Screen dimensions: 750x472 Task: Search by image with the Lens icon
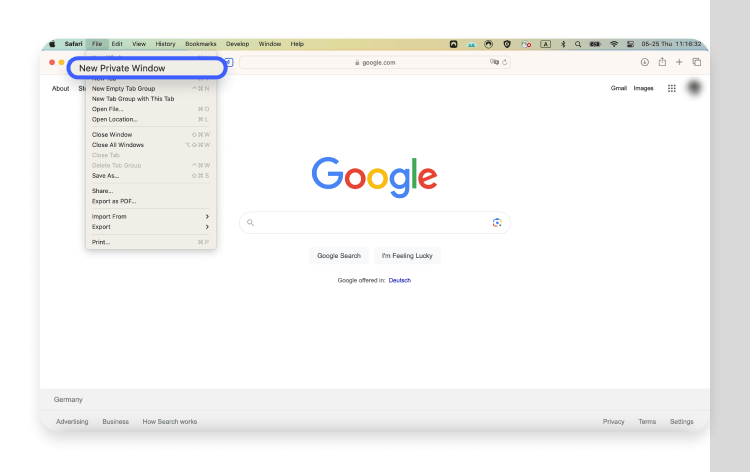click(x=497, y=222)
